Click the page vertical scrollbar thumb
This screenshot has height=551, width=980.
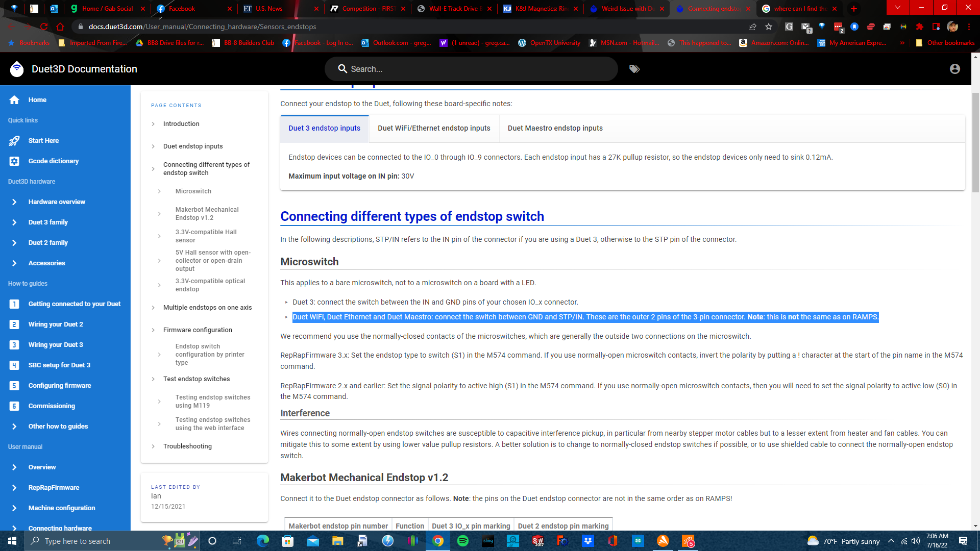click(x=975, y=143)
